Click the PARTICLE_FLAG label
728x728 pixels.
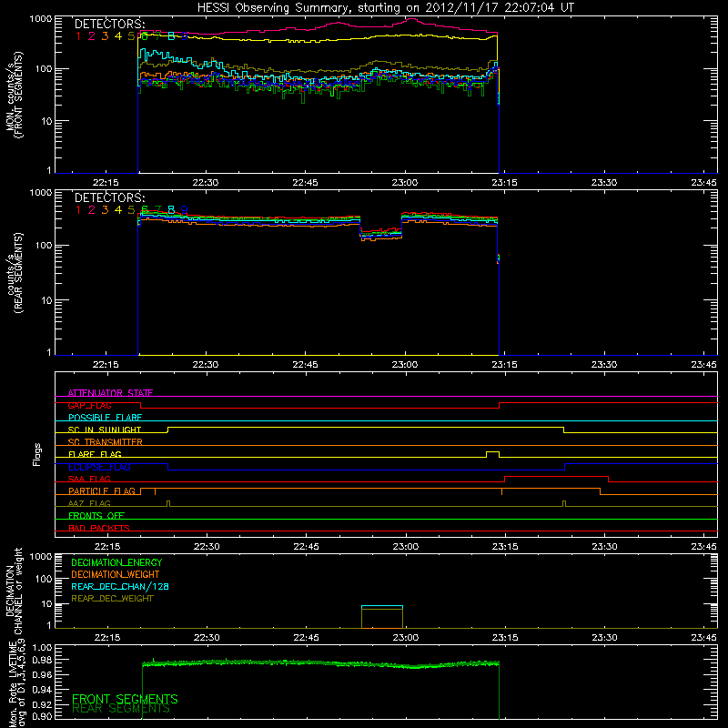click(102, 490)
